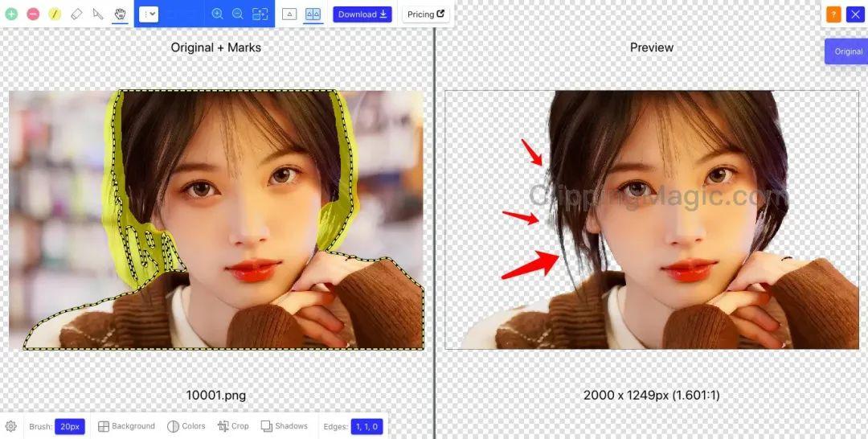The height and width of the screenshot is (439, 868).
Task: Zoom in with the magnifier plus icon
Action: (x=218, y=14)
